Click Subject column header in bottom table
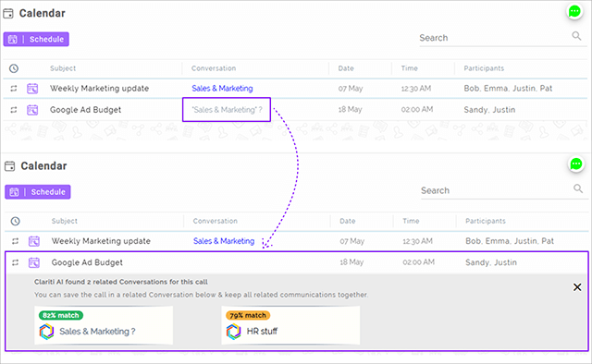 coord(64,221)
